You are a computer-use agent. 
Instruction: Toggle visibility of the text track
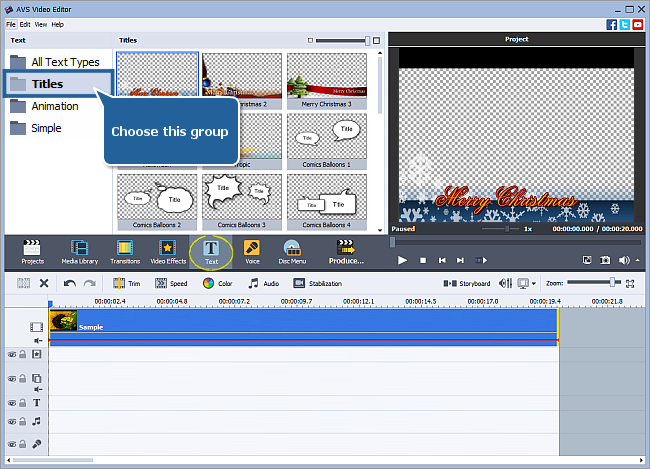coord(12,403)
